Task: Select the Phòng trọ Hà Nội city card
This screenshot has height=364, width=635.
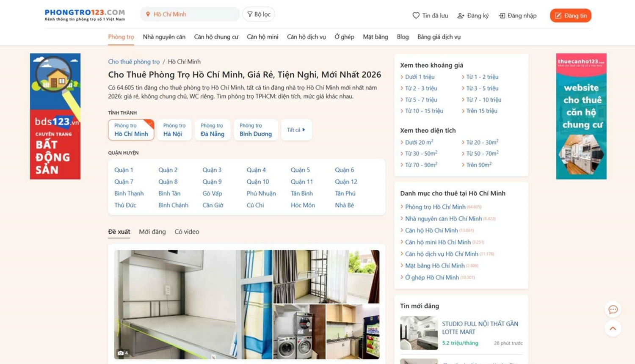Action: pyautogui.click(x=174, y=130)
